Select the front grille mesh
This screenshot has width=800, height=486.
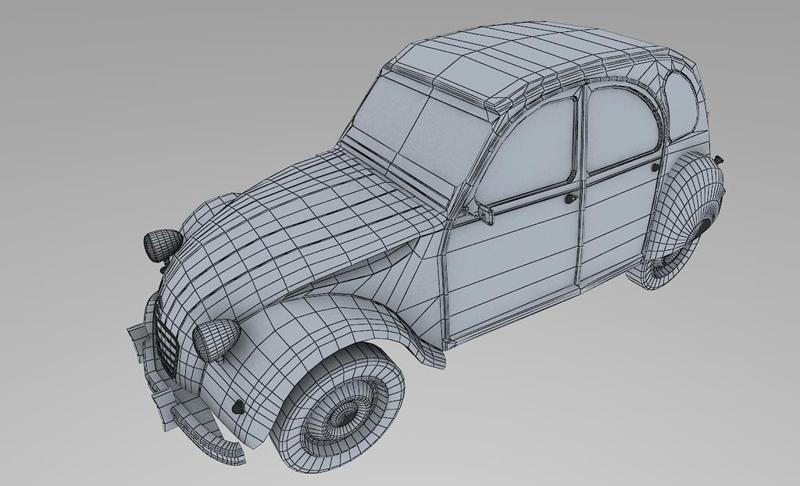coord(167,340)
